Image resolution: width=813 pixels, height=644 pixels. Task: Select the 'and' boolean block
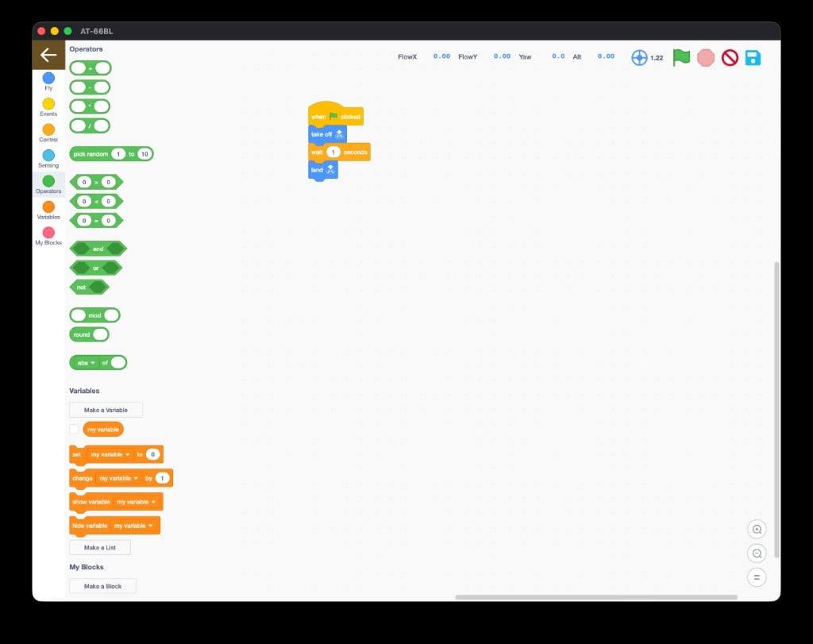(98, 249)
